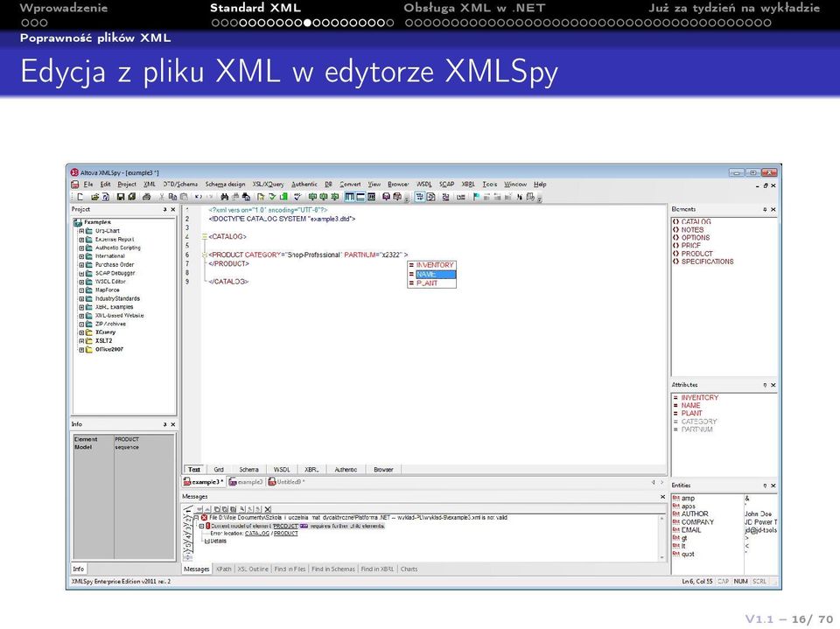This screenshot has width=840, height=629.
Task: Click the flag icon in toolbar
Action: (476, 197)
